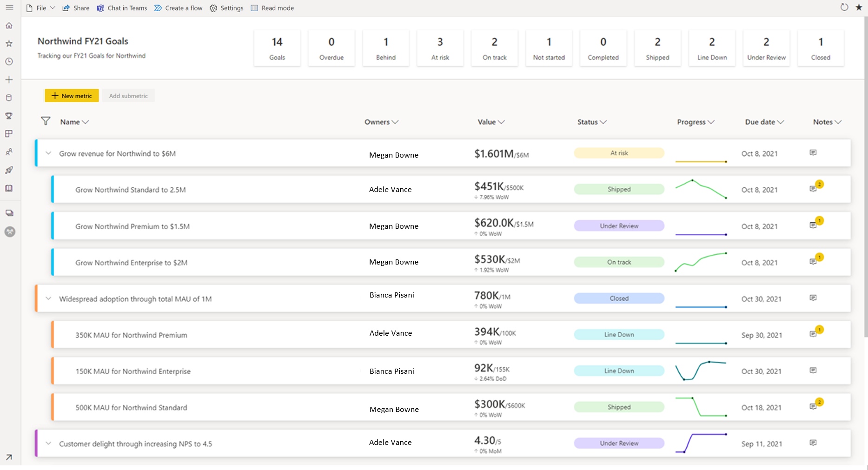Image resolution: width=868 pixels, height=470 pixels.
Task: Click the refresh icon at top right
Action: (844, 7)
